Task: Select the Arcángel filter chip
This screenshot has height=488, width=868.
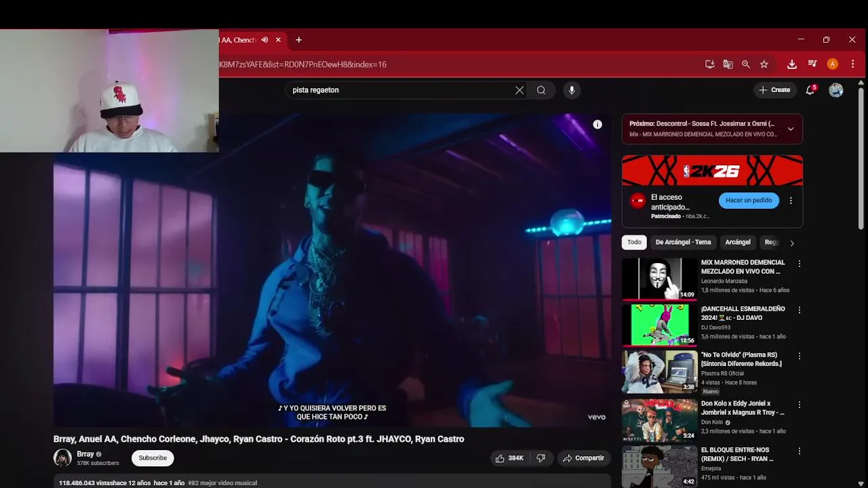Action: click(x=738, y=242)
